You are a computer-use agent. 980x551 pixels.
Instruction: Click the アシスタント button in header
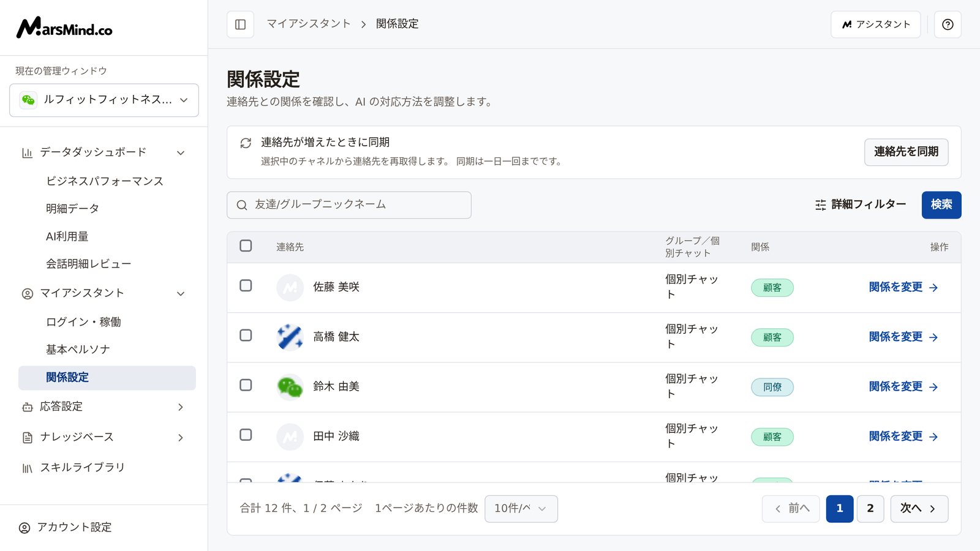click(876, 24)
